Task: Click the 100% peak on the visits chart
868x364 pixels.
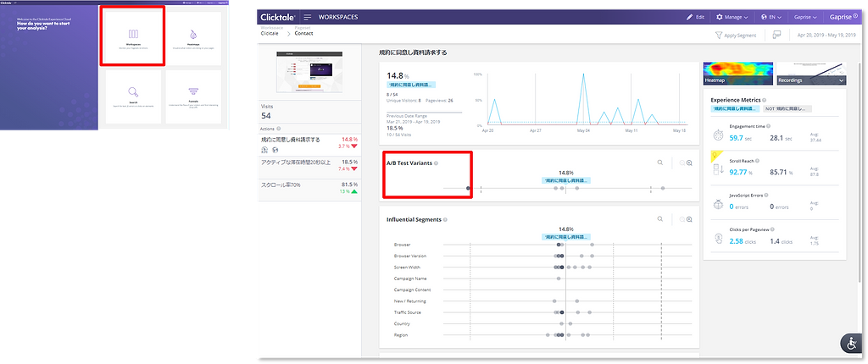Action: click(x=583, y=74)
